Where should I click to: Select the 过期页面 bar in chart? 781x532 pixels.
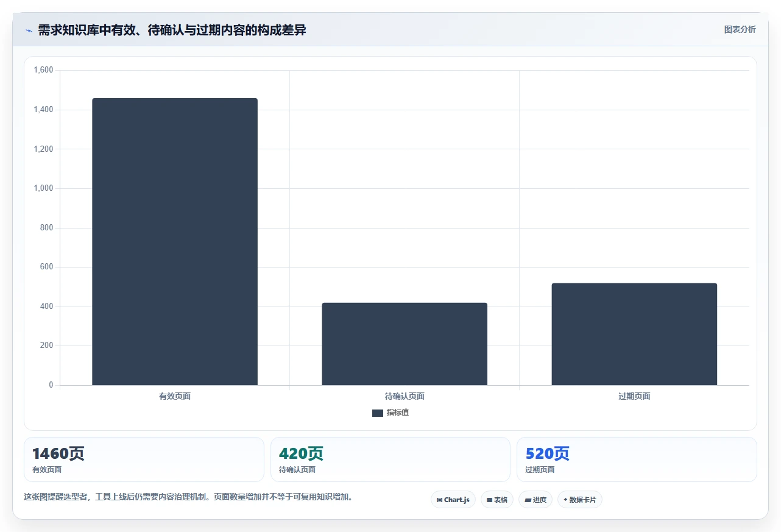click(x=634, y=335)
